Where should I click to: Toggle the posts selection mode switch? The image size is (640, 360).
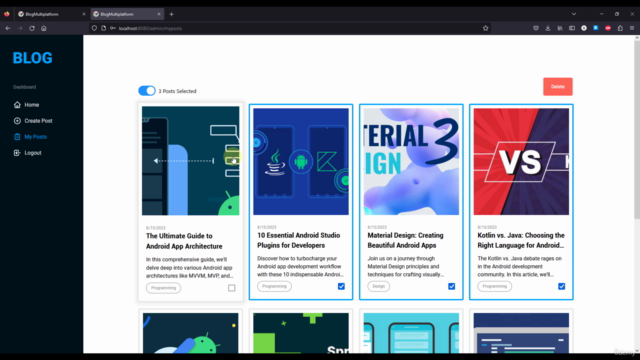pos(147,91)
